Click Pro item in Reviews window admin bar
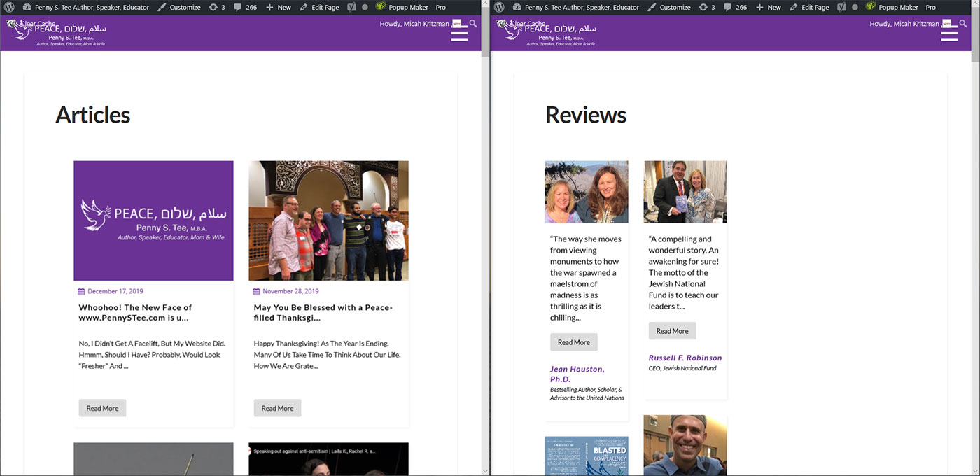This screenshot has height=476, width=980. (x=931, y=7)
